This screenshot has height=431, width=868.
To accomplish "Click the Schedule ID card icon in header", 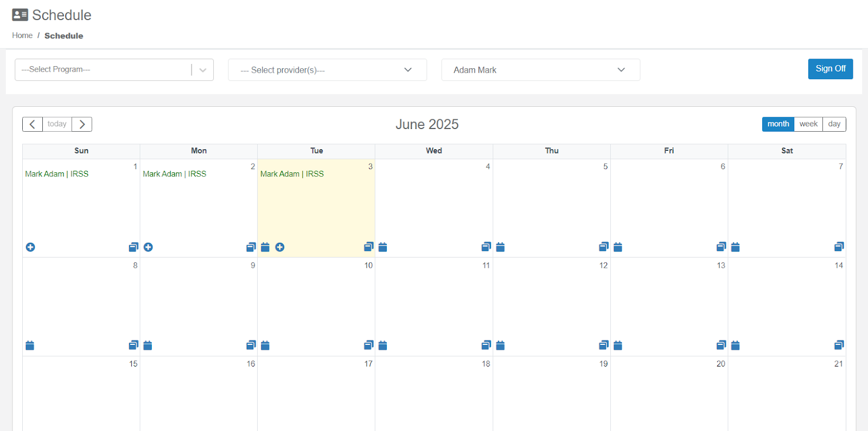I will click(x=20, y=15).
